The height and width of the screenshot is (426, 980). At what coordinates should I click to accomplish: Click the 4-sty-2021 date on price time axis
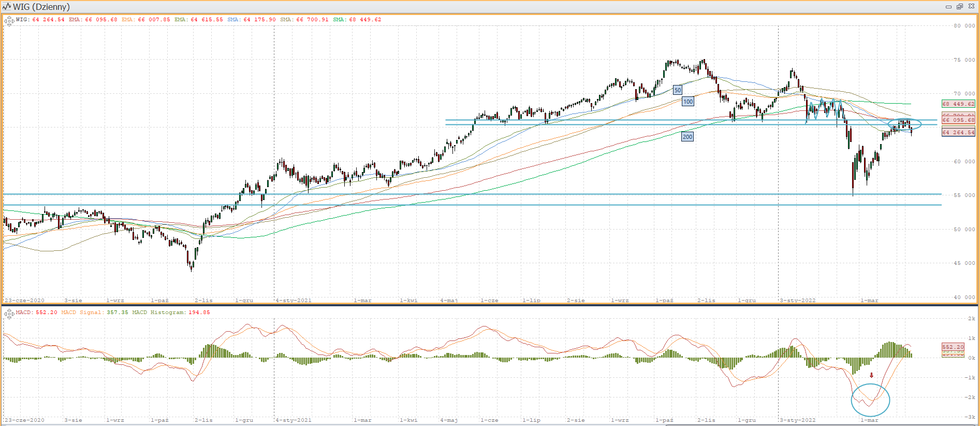click(294, 300)
